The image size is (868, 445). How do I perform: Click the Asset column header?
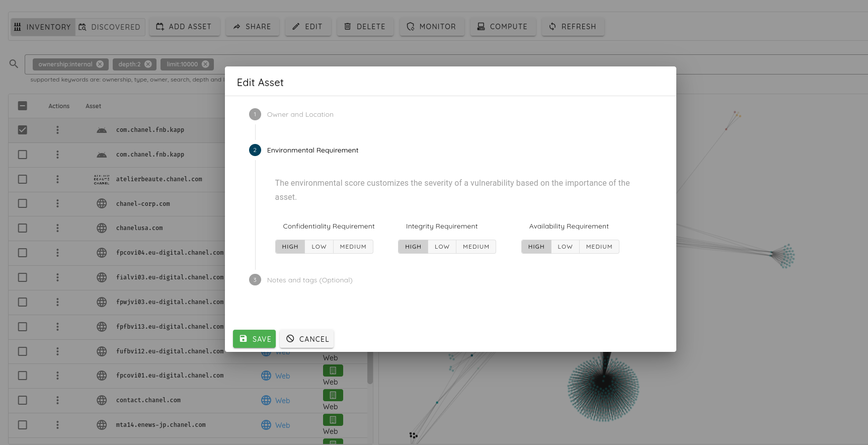[93, 106]
